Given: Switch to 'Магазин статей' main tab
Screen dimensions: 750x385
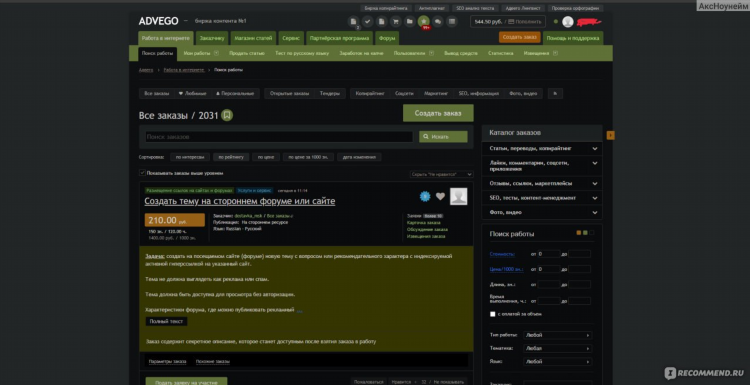Looking at the screenshot, I should (x=254, y=38).
